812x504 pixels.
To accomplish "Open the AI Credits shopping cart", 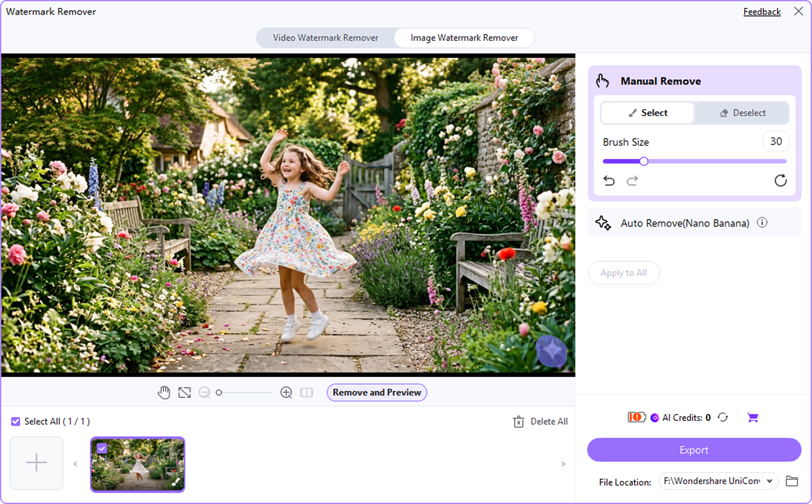I will click(x=753, y=417).
